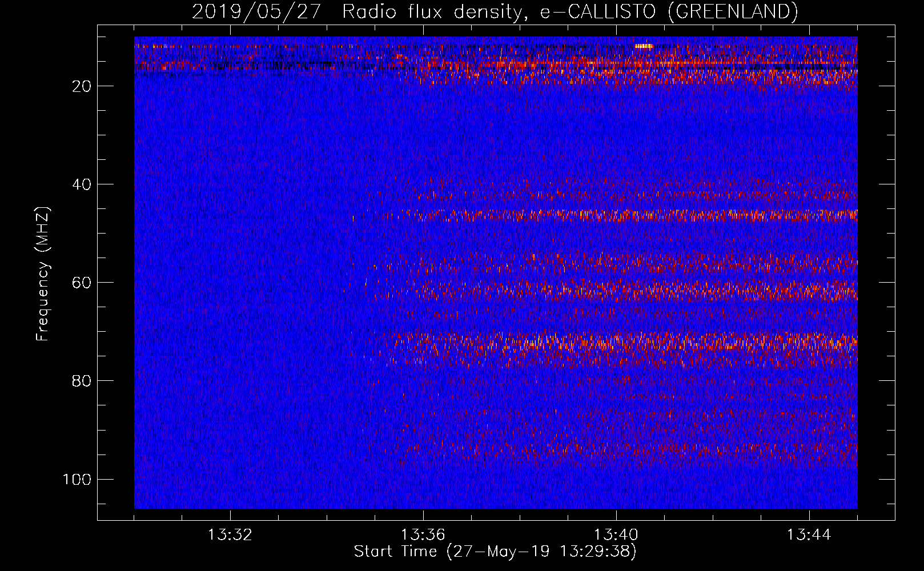Select the 13:32 time tick label
The height and width of the screenshot is (571, 924).
(230, 535)
